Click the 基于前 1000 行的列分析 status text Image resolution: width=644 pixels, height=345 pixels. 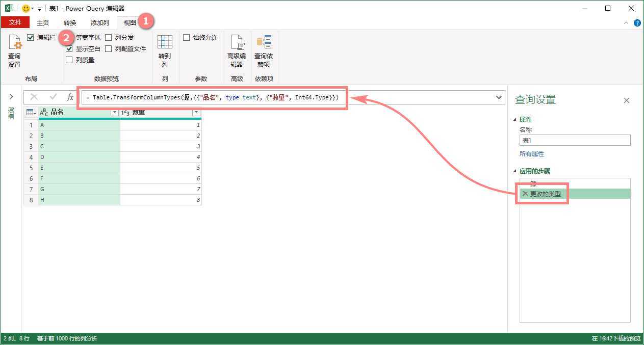click(x=67, y=338)
